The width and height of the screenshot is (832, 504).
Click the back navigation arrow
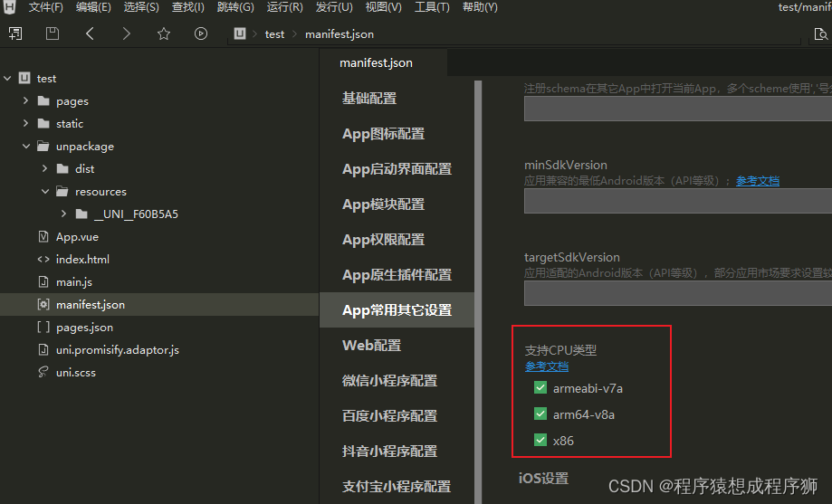90,33
